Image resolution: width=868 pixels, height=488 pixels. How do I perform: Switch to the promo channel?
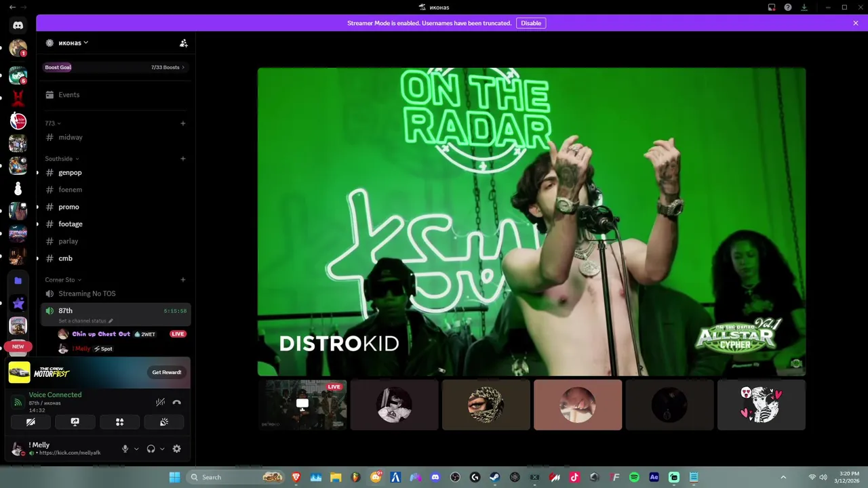click(115, 207)
